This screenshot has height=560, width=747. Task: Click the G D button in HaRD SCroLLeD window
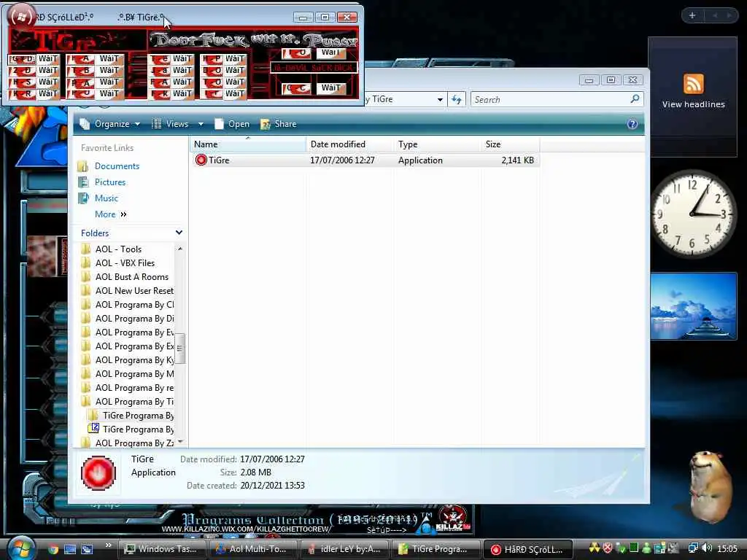pyautogui.click(x=22, y=59)
